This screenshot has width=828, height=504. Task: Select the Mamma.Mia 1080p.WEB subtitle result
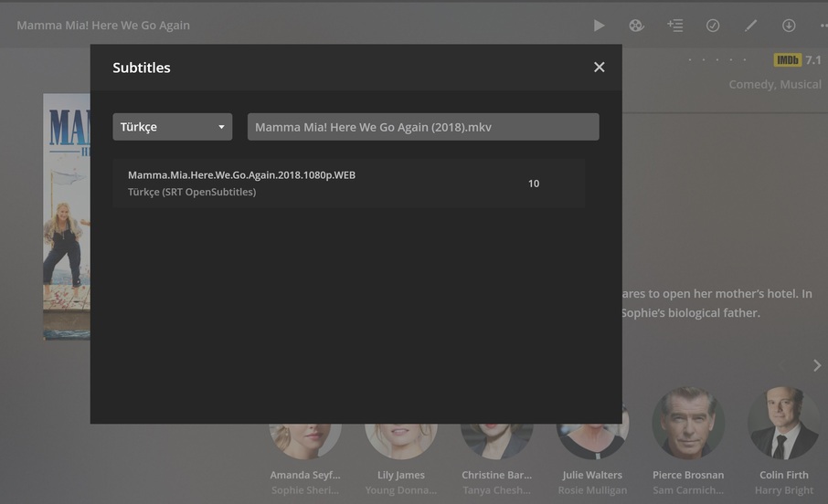(348, 183)
